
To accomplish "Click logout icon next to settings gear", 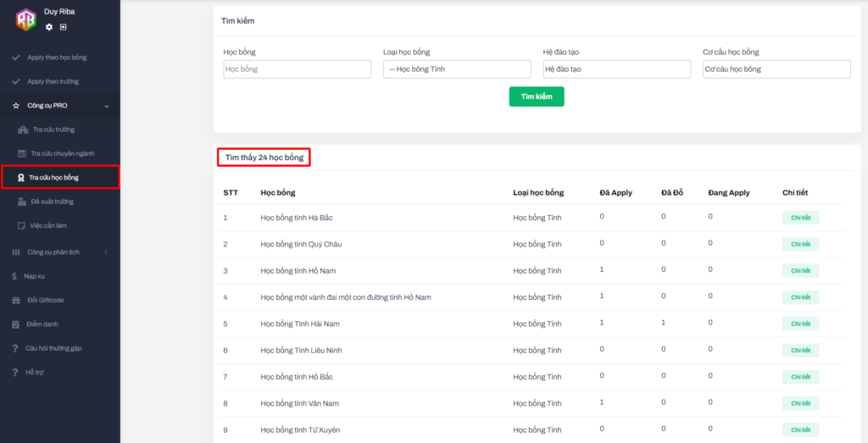I will (63, 27).
